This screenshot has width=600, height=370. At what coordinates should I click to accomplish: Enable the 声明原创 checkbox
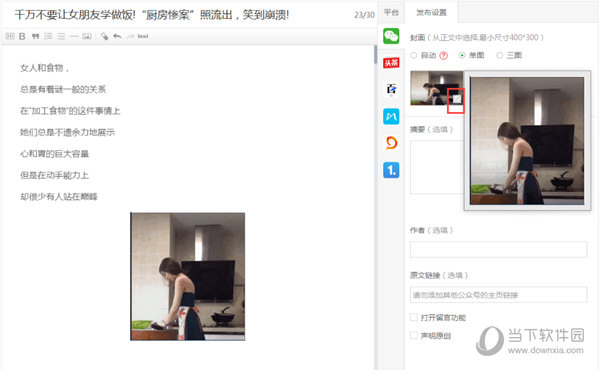[414, 336]
